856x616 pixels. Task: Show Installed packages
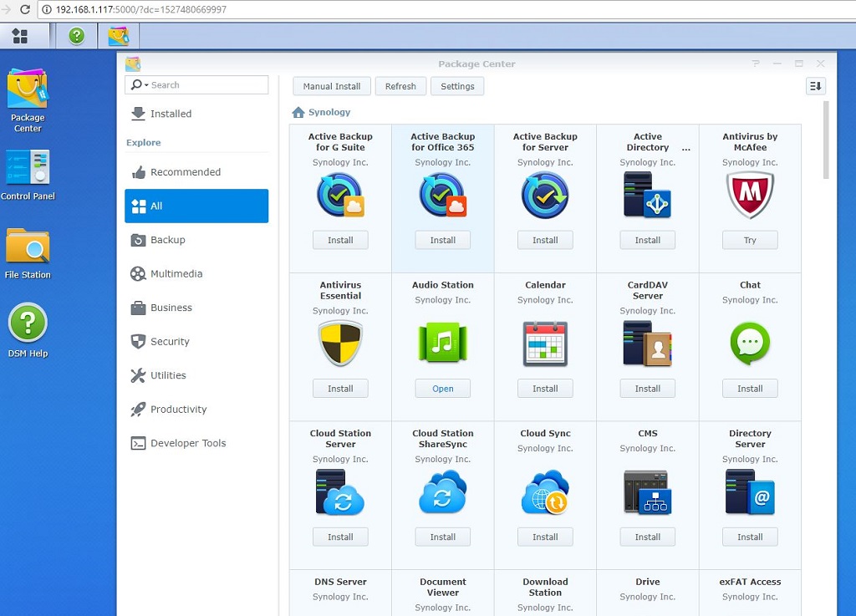196,114
